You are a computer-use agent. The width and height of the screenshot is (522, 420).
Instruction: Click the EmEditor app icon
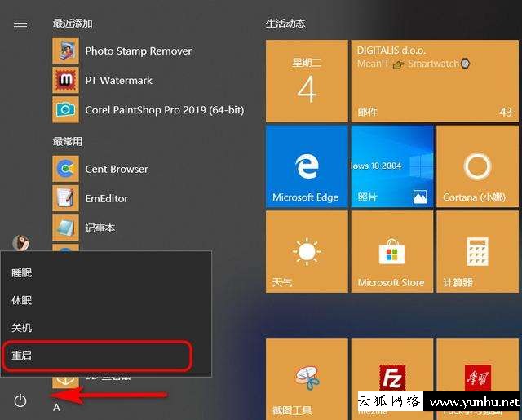pos(65,198)
